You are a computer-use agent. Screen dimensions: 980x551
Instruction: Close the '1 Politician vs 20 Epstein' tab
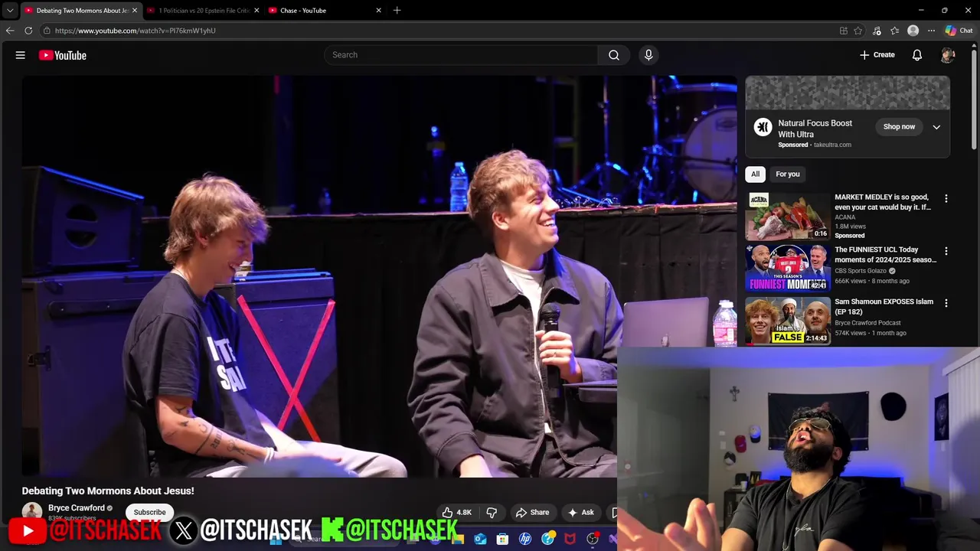click(x=256, y=11)
